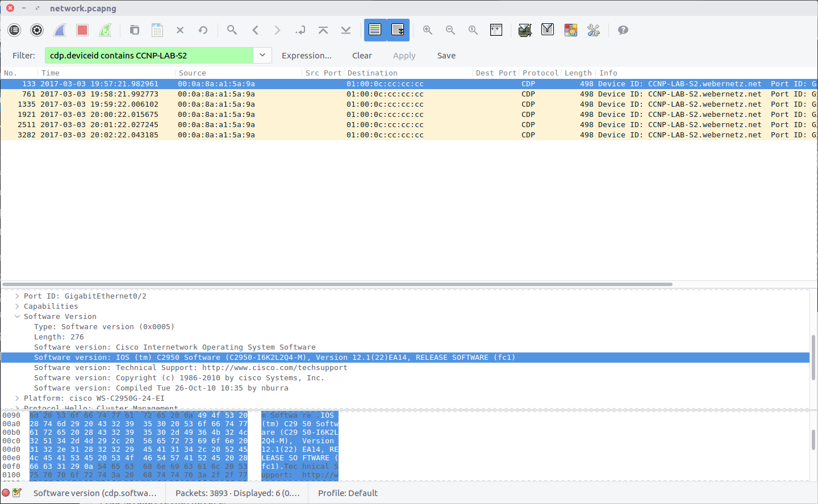This screenshot has width=818, height=504.
Task: Restart capture with green shark fin icon
Action: [105, 30]
